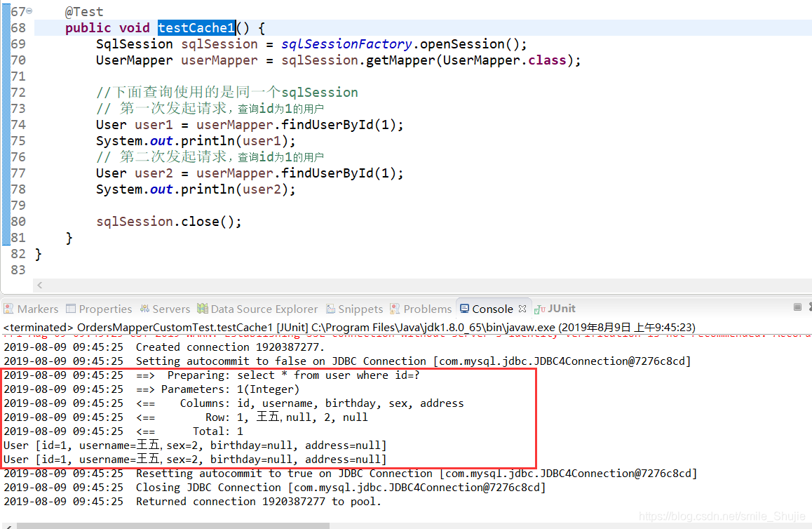The height and width of the screenshot is (529, 812).
Task: Click the 'Row: 1' log line
Action: [186, 417]
